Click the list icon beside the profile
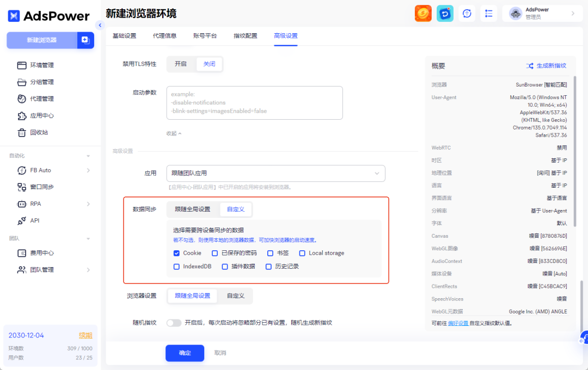The image size is (588, 370). [488, 13]
